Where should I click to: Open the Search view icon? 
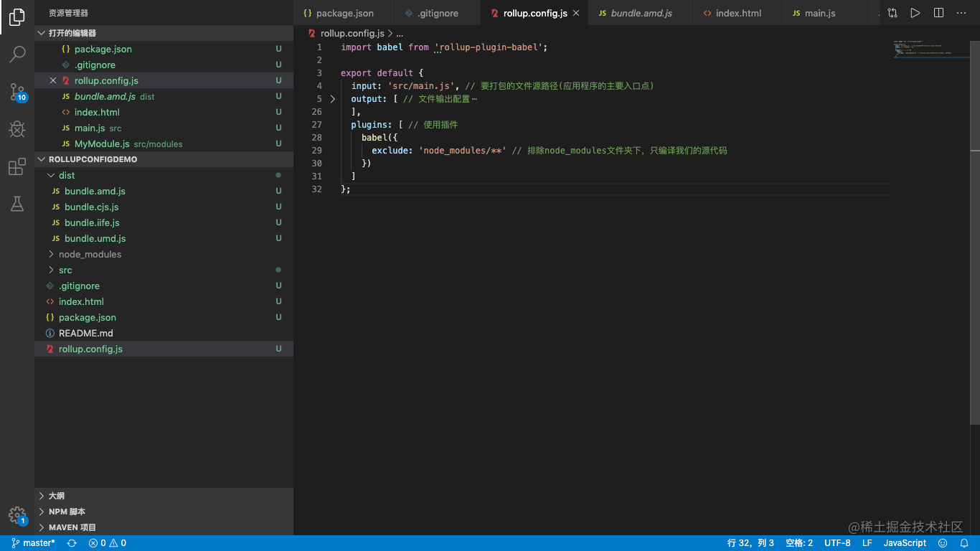17,54
